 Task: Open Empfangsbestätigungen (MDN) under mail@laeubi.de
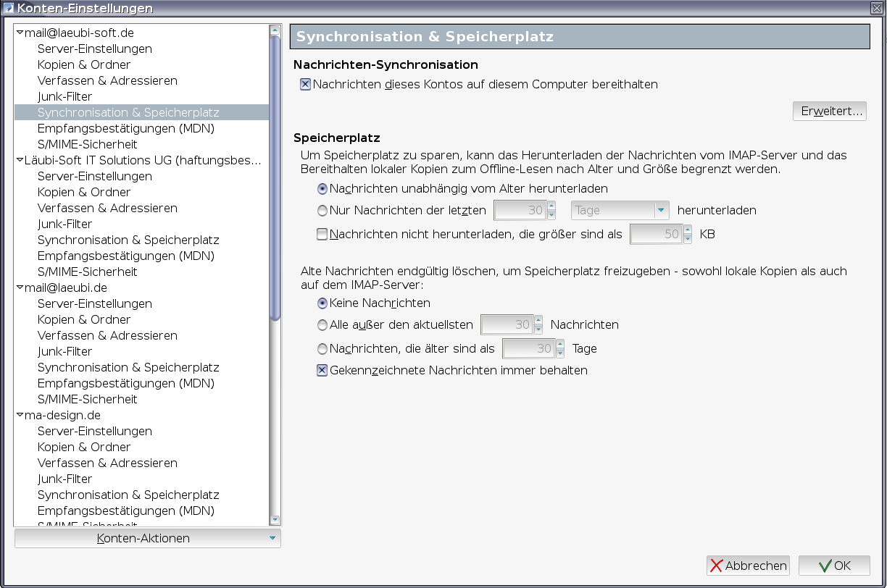(x=126, y=383)
